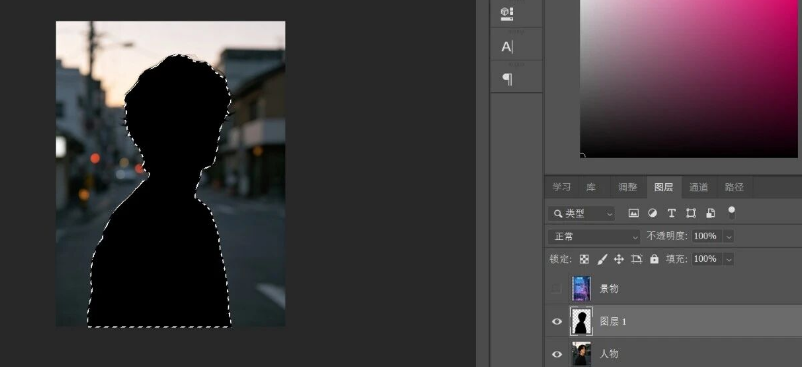Select the 图层 tab
This screenshot has width=802, height=367.
point(663,187)
